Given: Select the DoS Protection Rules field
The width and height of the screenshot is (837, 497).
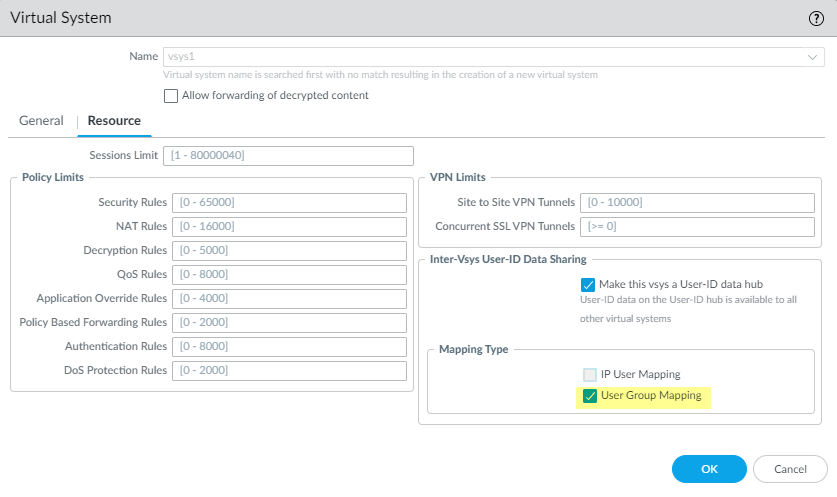Looking at the screenshot, I should tap(289, 370).
